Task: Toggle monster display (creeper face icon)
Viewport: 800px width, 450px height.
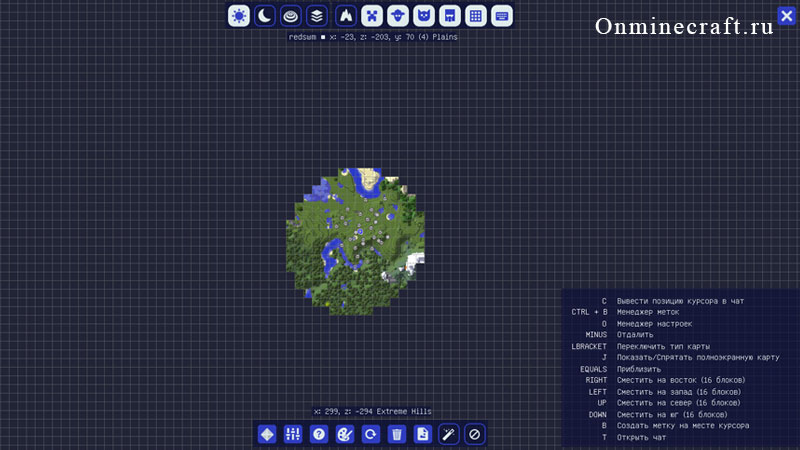Action: tap(372, 16)
